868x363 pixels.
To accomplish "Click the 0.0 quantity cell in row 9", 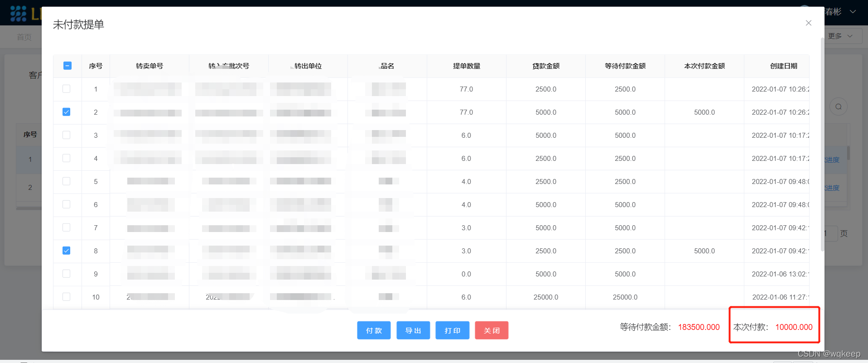I will (466, 274).
